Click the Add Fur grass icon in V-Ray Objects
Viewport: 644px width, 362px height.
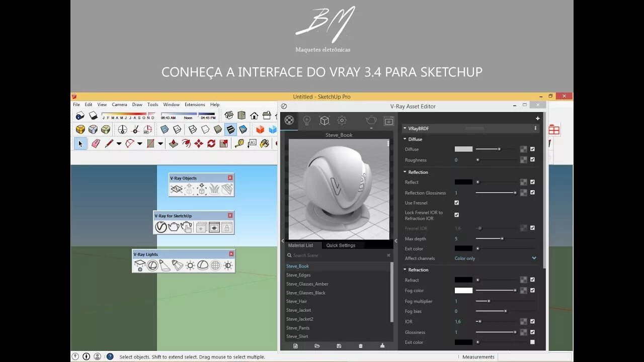point(214,190)
